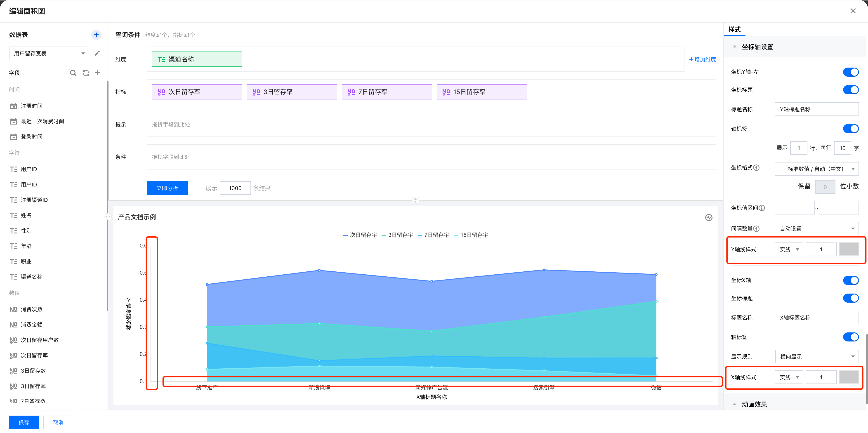Click the chart type icon above the chart

[709, 218]
